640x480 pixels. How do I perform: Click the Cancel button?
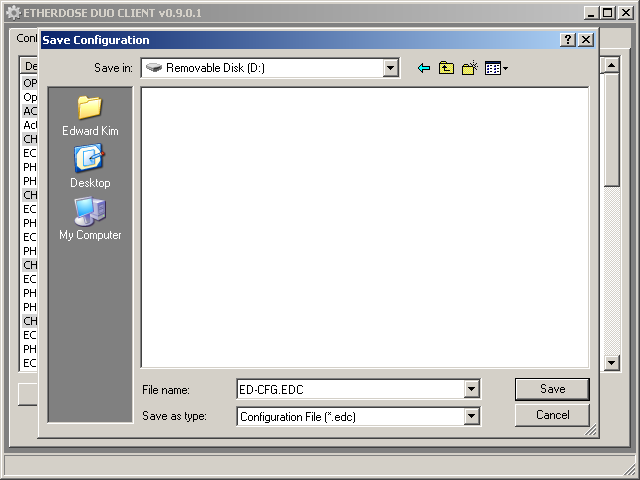coord(552,415)
